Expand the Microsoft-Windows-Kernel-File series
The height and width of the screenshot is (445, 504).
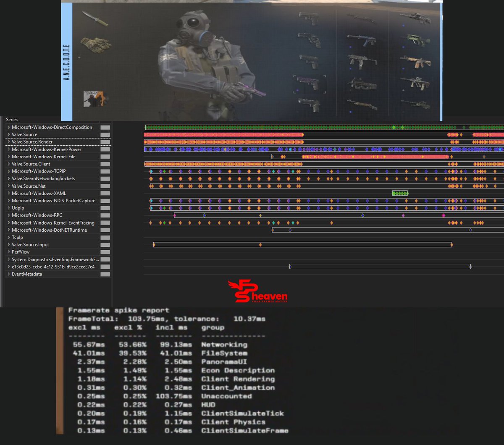coord(8,157)
